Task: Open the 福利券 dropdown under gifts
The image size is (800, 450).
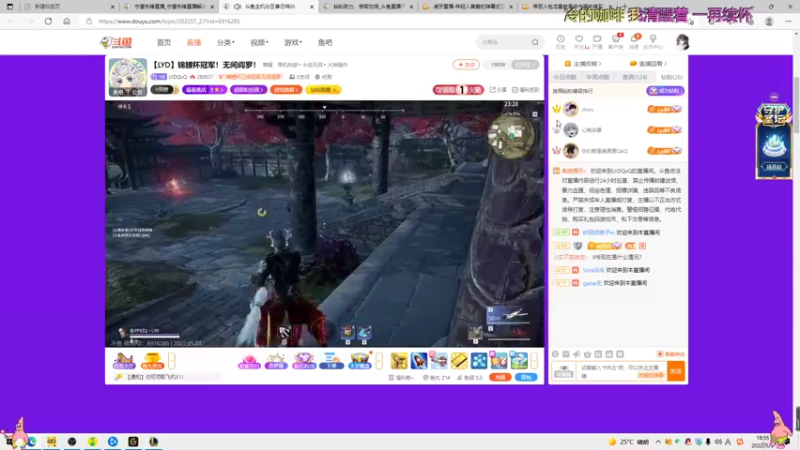Action: pos(401,378)
